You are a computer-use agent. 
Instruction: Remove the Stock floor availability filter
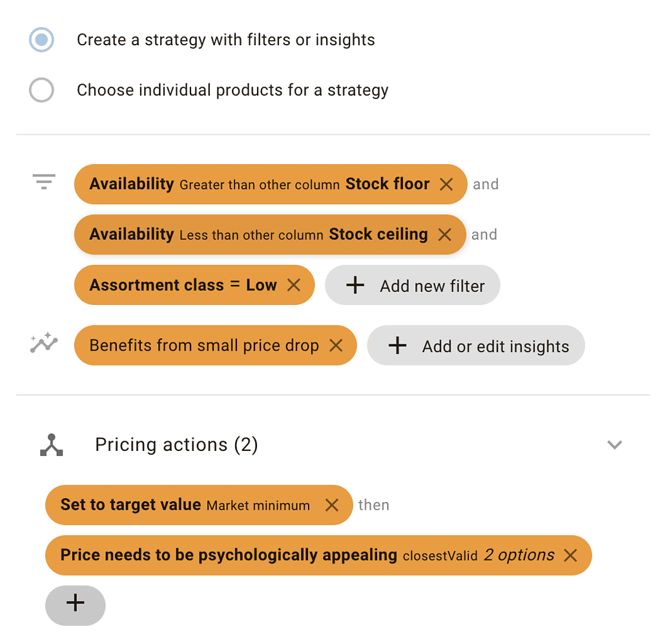[446, 184]
